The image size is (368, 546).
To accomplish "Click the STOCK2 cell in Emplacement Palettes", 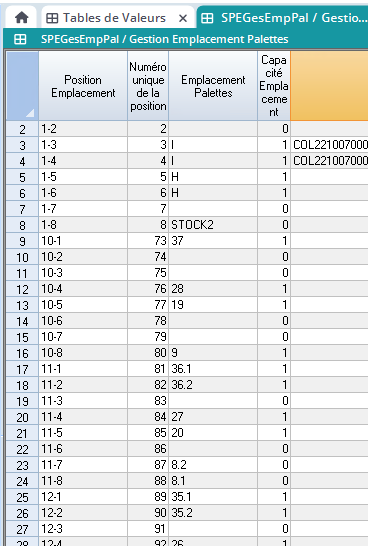I will click(x=213, y=225).
